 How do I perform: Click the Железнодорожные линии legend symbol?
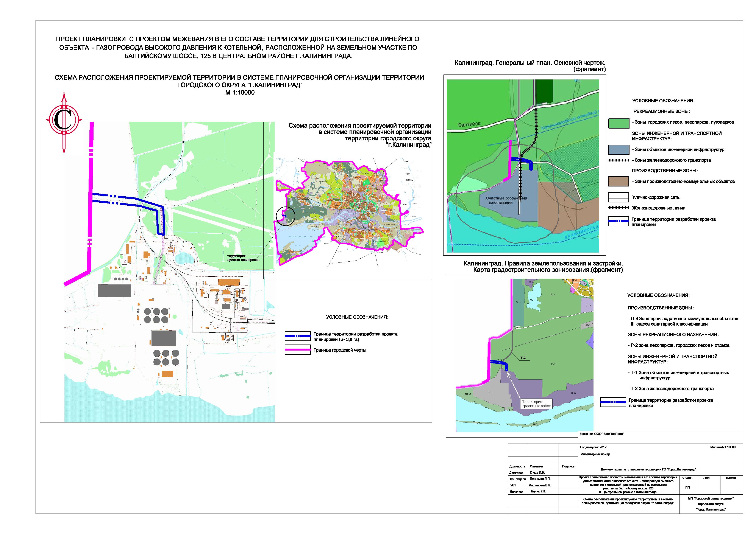(x=618, y=208)
